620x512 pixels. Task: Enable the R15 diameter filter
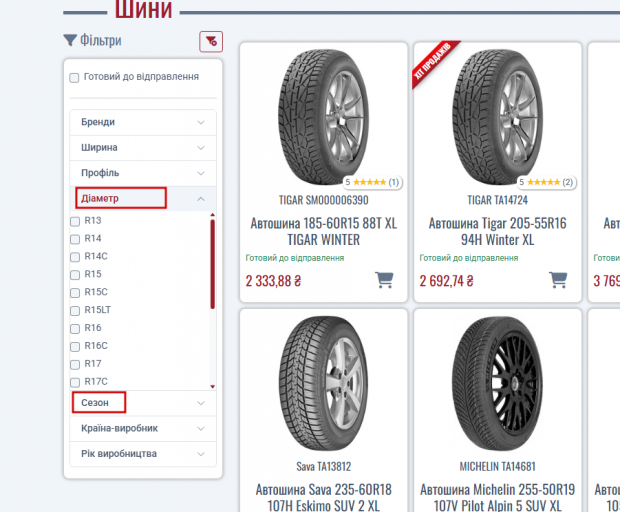(75, 275)
